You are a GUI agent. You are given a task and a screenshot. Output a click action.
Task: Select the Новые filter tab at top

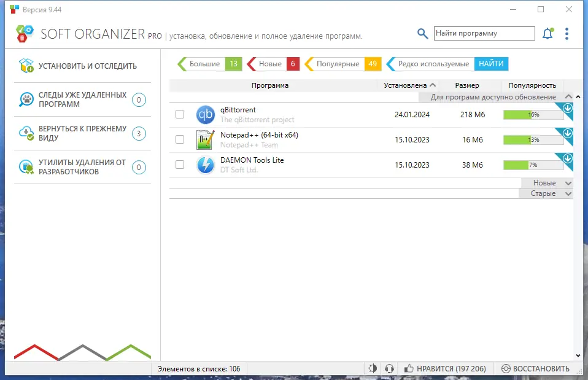pyautogui.click(x=273, y=64)
